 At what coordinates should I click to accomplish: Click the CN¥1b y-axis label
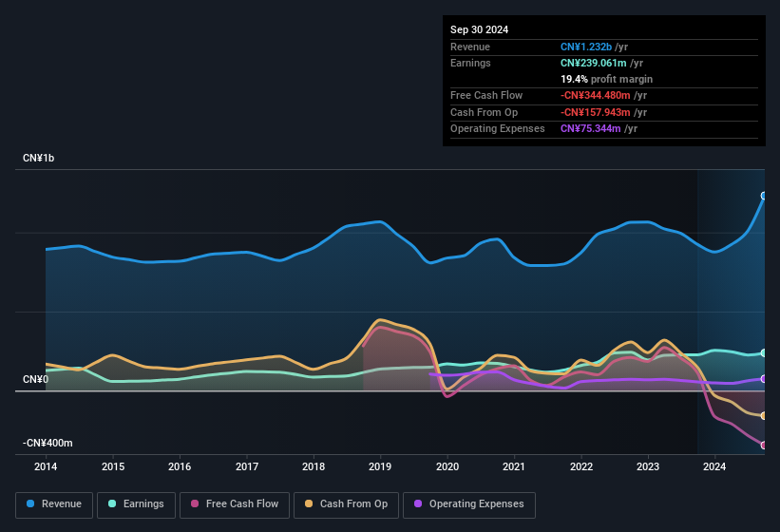click(x=38, y=158)
